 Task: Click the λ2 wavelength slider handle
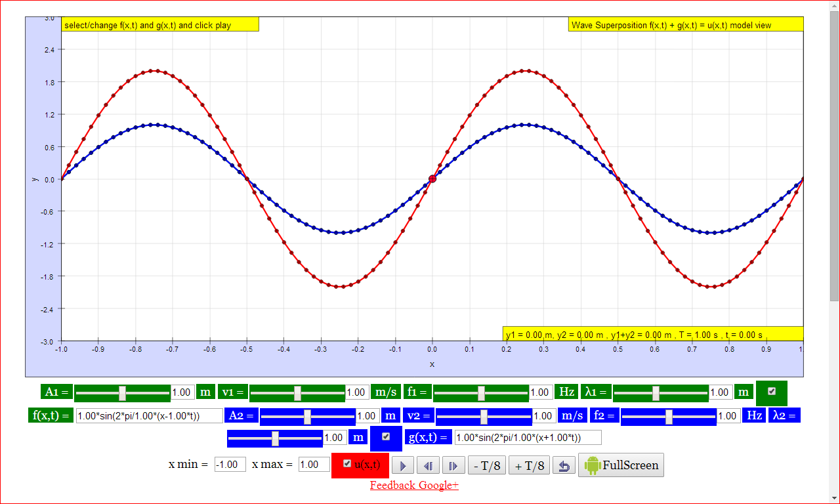coord(275,437)
